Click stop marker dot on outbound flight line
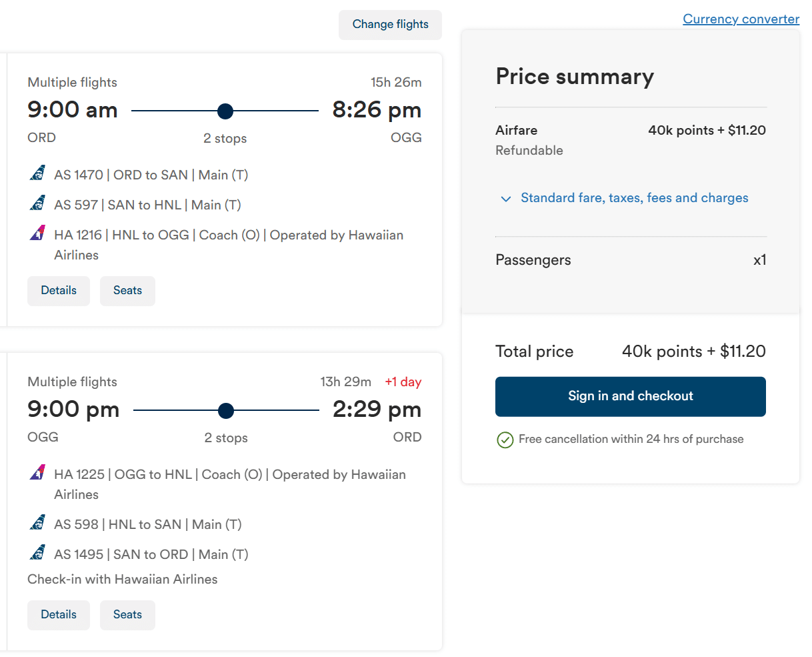This screenshot has height=657, width=812. click(x=225, y=111)
